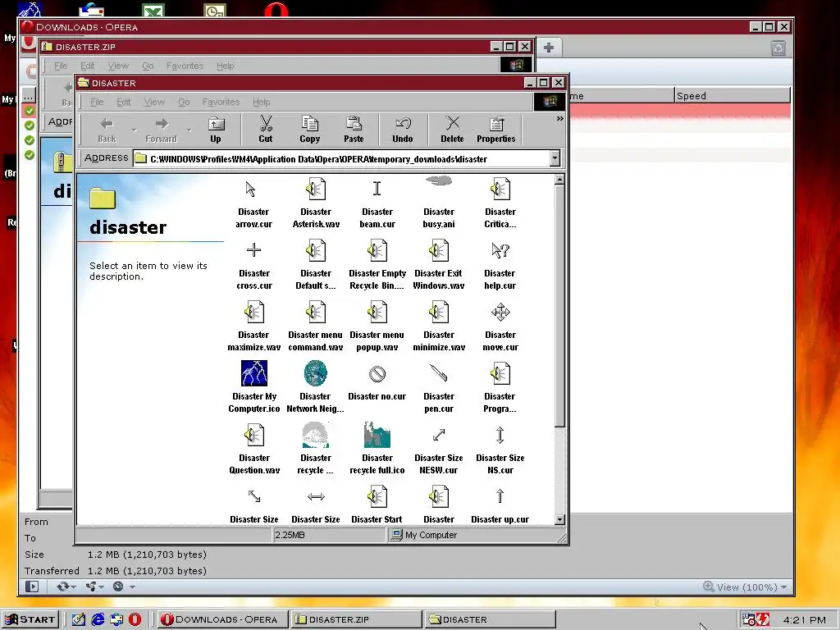This screenshot has height=630, width=840.
Task: Select Disaster cross.cur file
Action: pyautogui.click(x=254, y=265)
